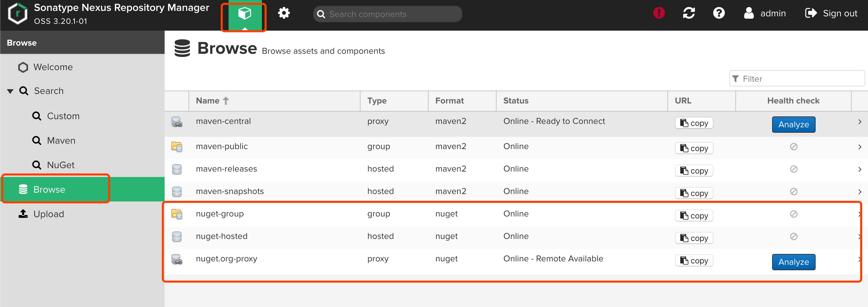This screenshot has height=307, width=868.
Task: Click the Refresh icon in the header
Action: [689, 13]
